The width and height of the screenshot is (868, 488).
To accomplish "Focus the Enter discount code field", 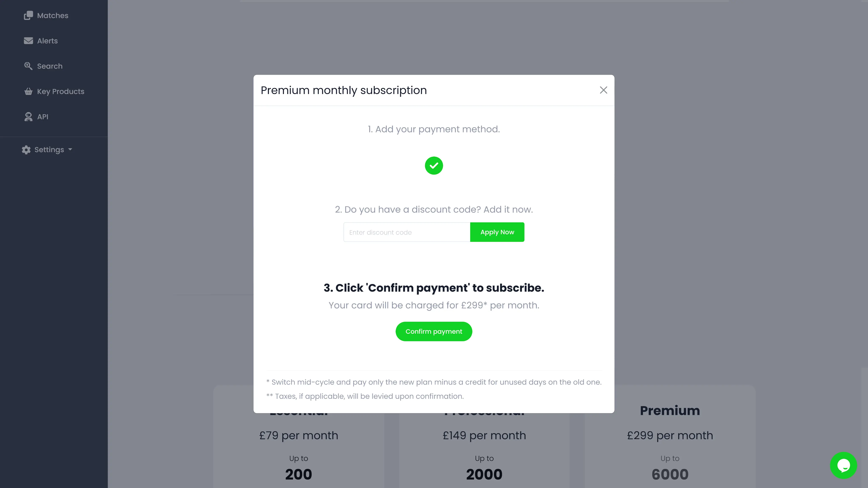I will (x=407, y=232).
